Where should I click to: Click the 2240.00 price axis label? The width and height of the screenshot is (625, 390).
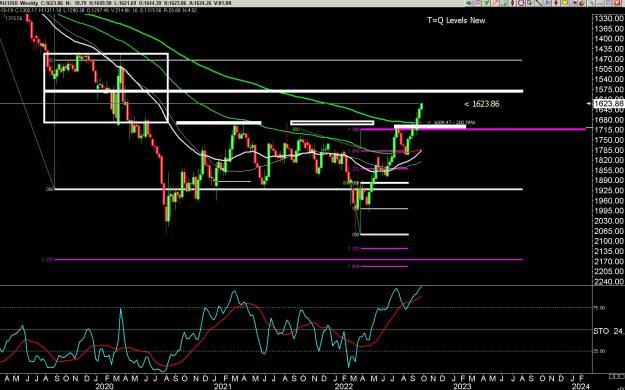(609, 282)
